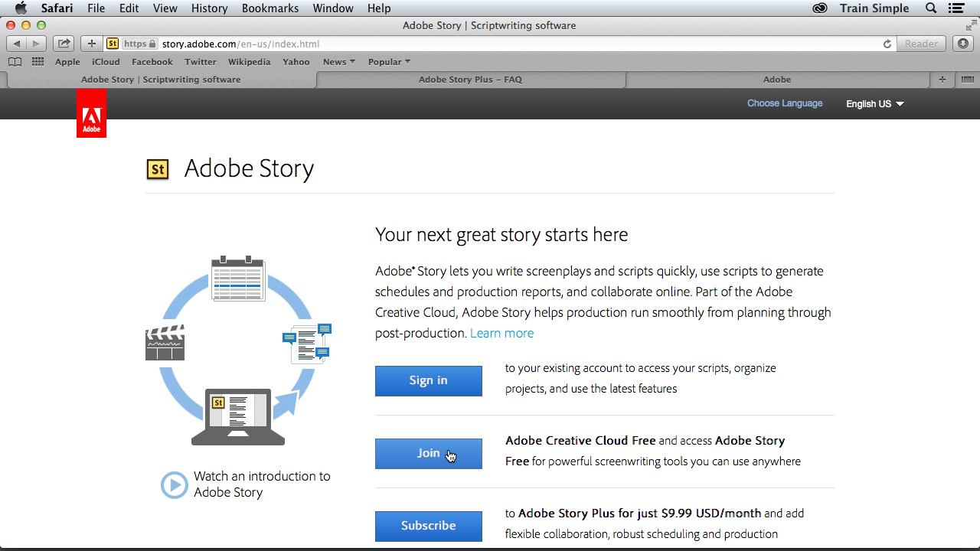
Task: Open Spotlight search magnifier icon
Action: click(931, 8)
